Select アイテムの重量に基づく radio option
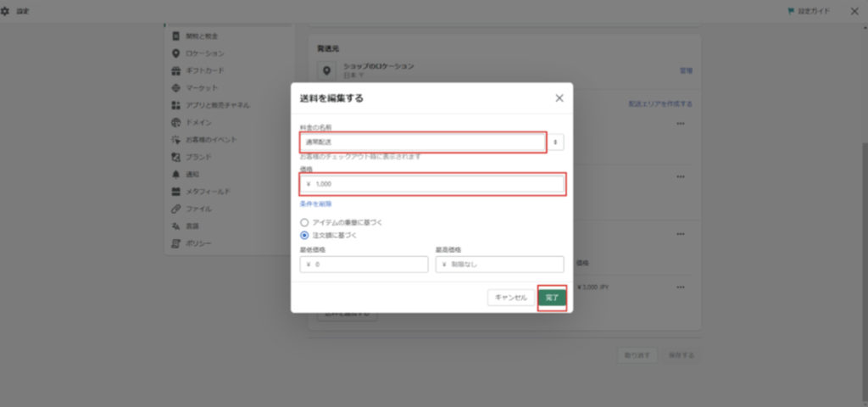The width and height of the screenshot is (868, 407). tap(304, 222)
